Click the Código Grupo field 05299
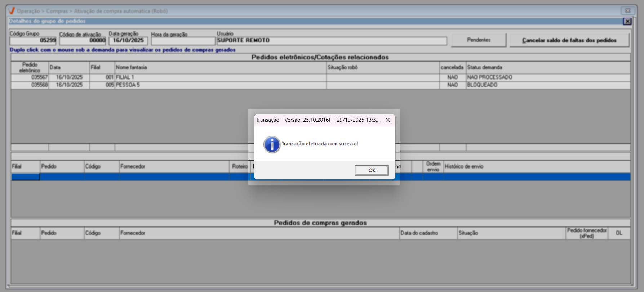The image size is (644, 292). coord(33,41)
